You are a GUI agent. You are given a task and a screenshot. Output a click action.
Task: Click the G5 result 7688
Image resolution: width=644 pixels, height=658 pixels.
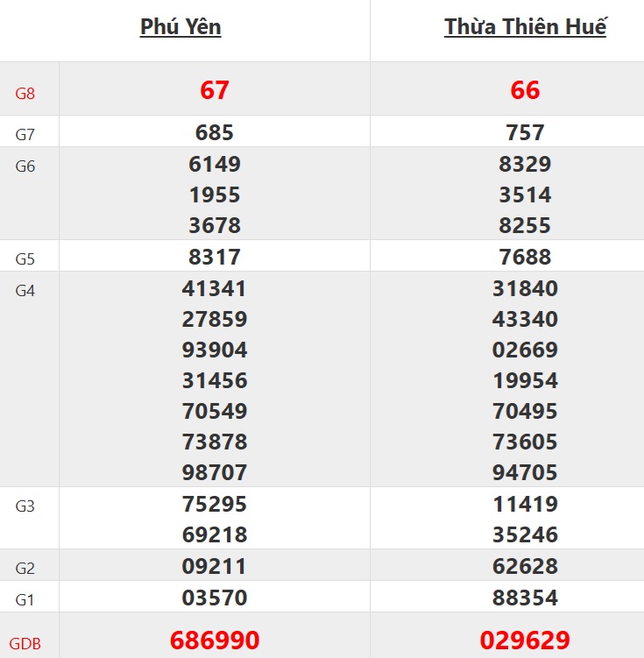[x=525, y=257]
